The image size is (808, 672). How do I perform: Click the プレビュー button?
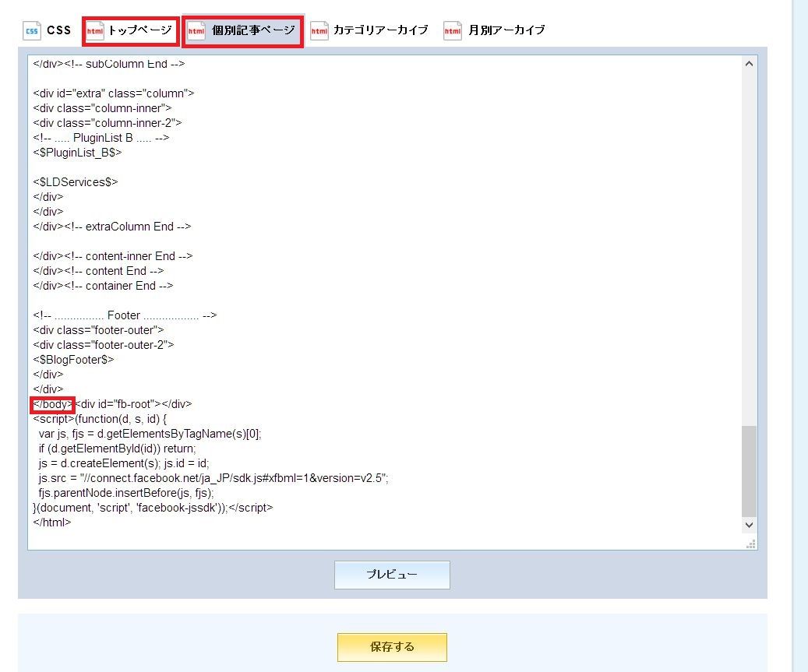[392, 575]
